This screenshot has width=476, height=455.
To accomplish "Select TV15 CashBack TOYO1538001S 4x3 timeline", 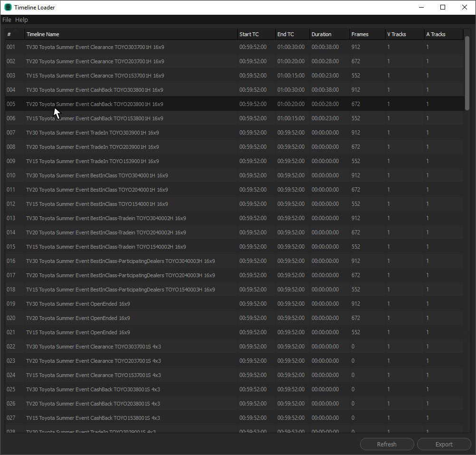I will [234, 418].
